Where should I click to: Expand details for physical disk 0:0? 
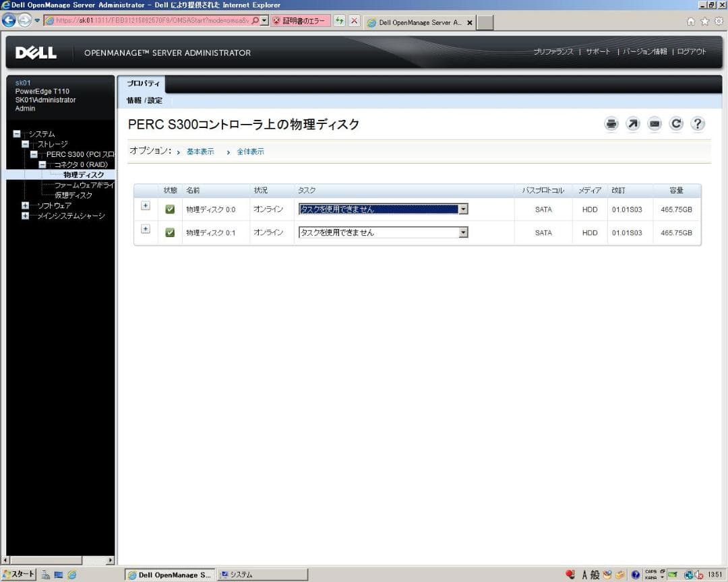coord(145,205)
